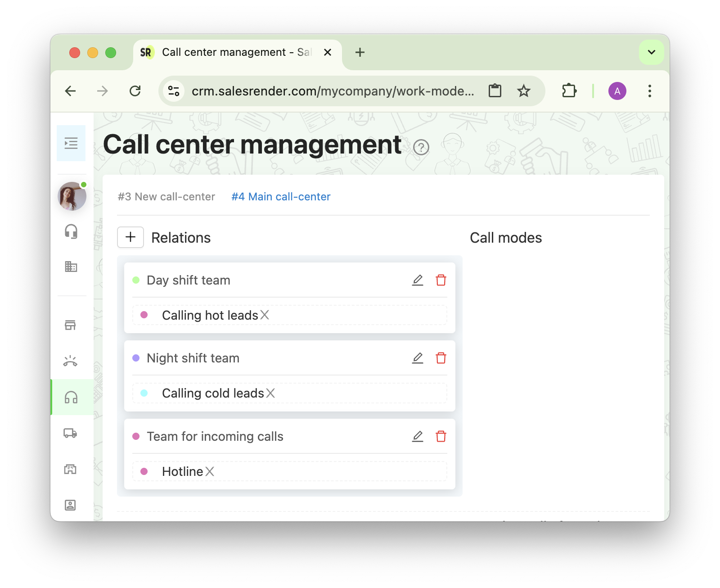Screen dimensions: 720x588
Task: Open the company building sidebar icon
Action: (x=71, y=267)
